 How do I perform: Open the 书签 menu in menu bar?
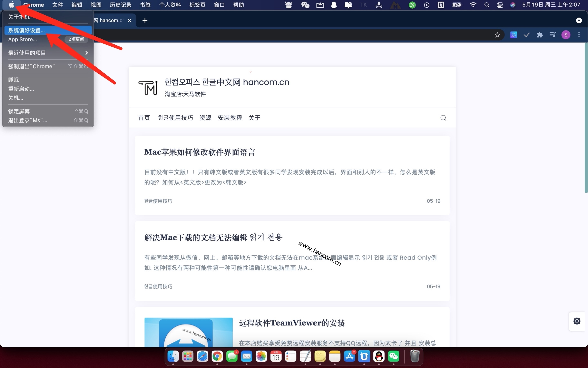click(145, 5)
